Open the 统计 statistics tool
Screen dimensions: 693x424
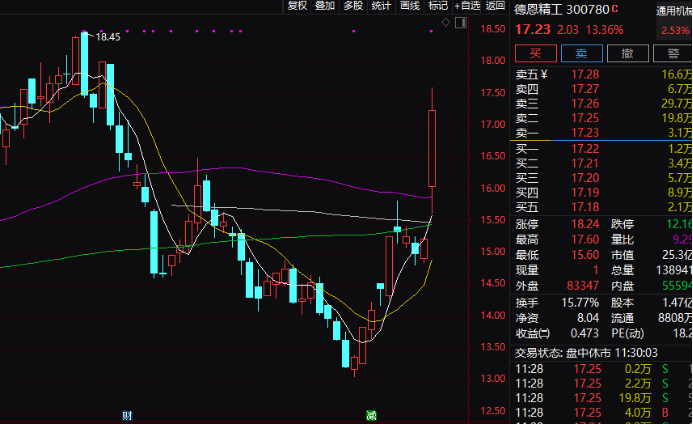pos(381,6)
